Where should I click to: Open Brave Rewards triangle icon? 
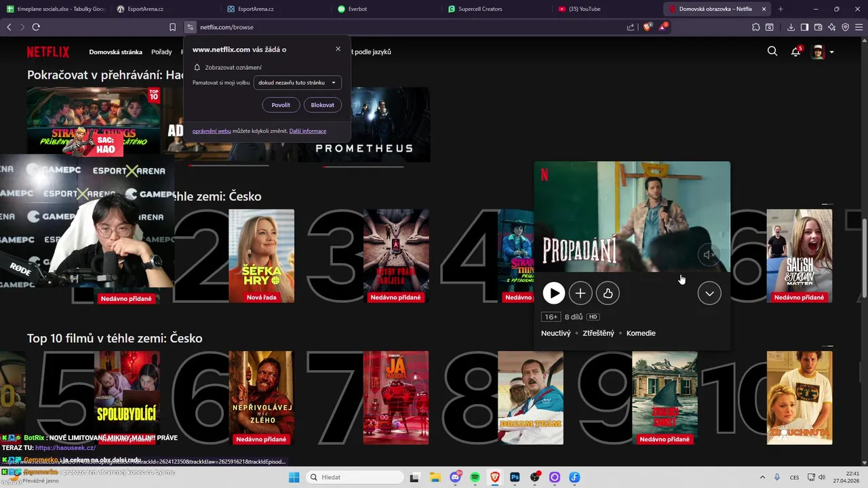click(x=663, y=27)
